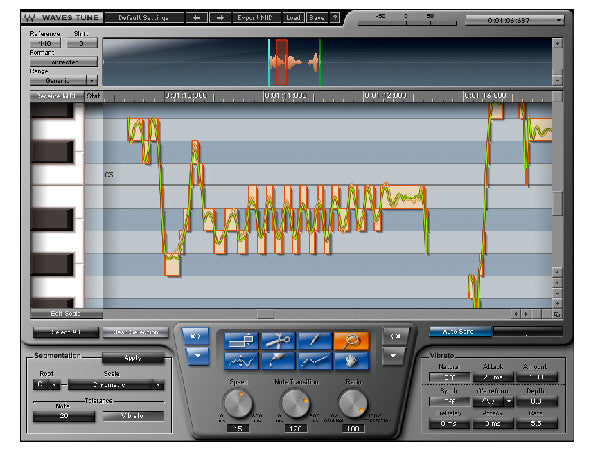The image size is (600, 450).
Task: Open the question mark help button
Action: (x=335, y=18)
